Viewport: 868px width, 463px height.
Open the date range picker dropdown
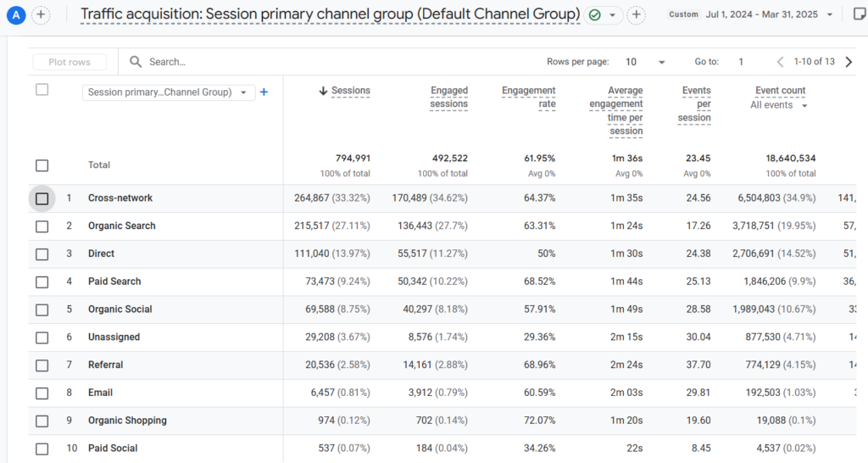(x=829, y=14)
